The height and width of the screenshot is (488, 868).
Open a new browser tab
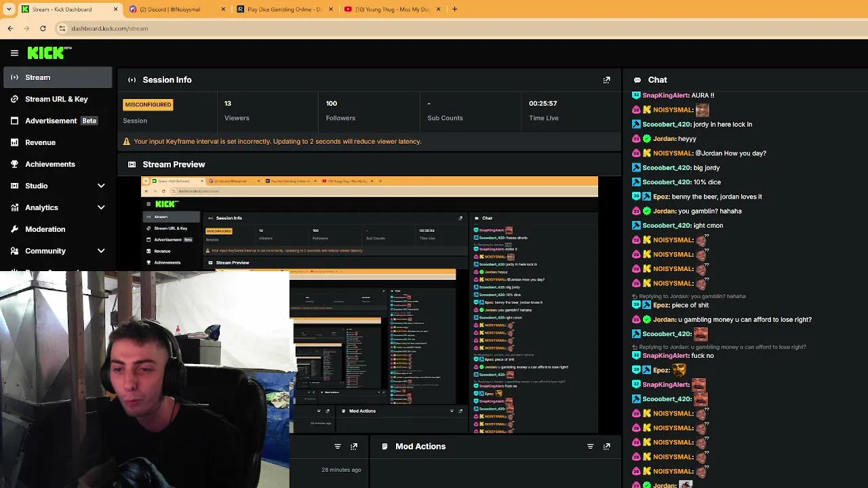[x=454, y=9]
